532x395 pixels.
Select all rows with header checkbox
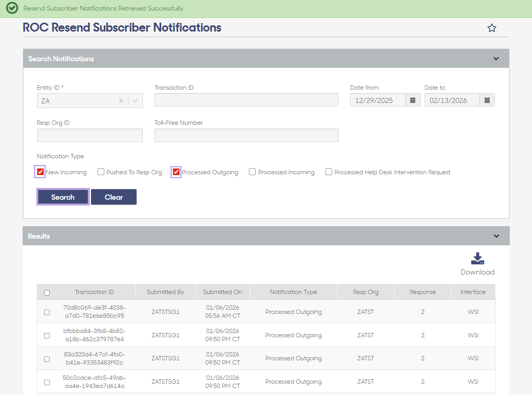pyautogui.click(x=47, y=293)
